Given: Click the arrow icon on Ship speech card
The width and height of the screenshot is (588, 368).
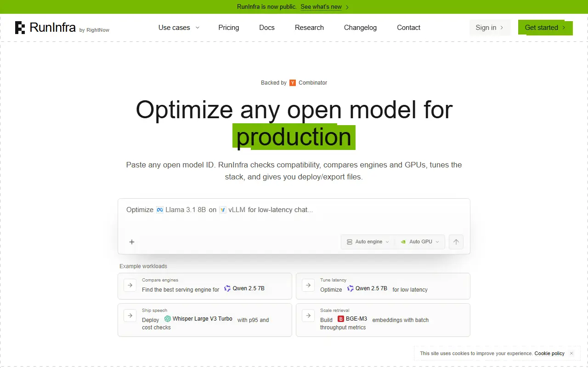Looking at the screenshot, I should click(x=130, y=316).
